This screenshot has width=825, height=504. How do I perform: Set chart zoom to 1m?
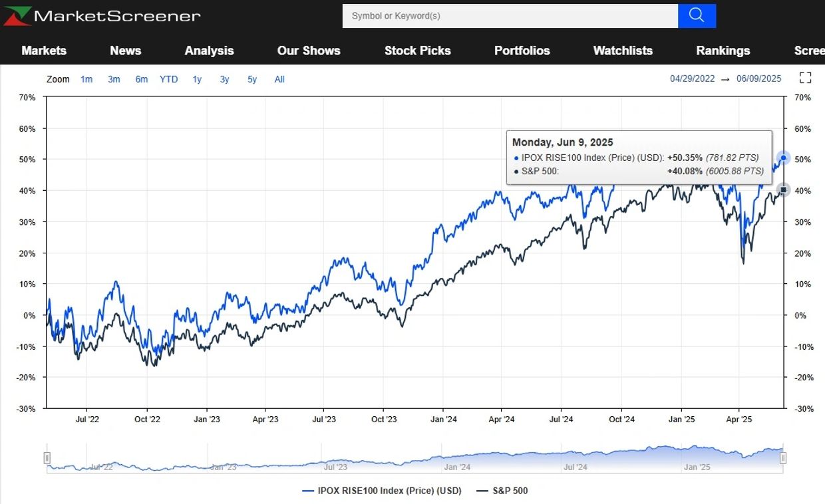[86, 79]
